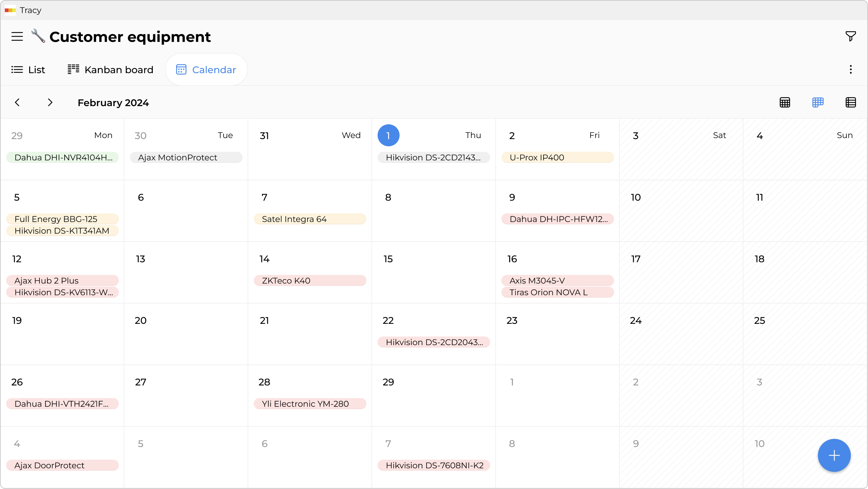Add a new record with the plus button
Image resolution: width=868 pixels, height=489 pixels.
(834, 455)
